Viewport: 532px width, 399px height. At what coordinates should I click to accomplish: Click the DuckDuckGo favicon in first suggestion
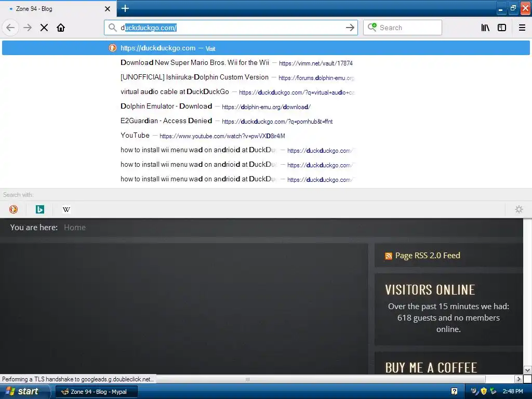(x=113, y=48)
